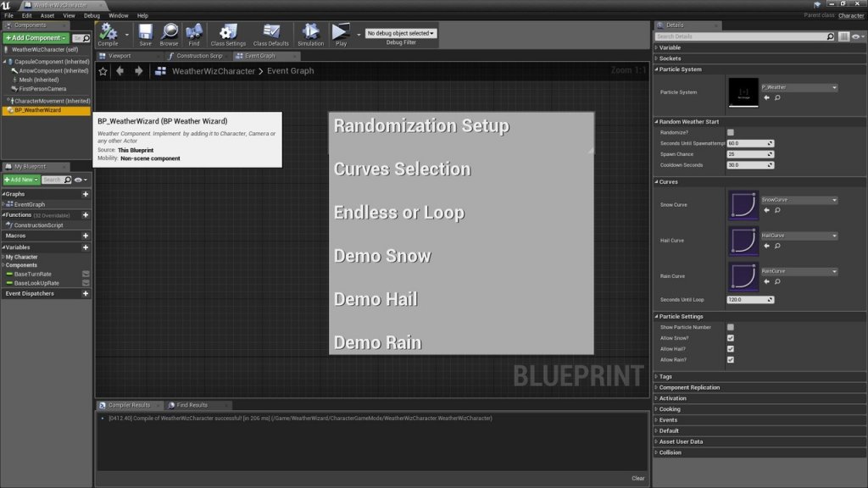Enable the Randomize? checkbox
868x488 pixels.
click(x=730, y=132)
